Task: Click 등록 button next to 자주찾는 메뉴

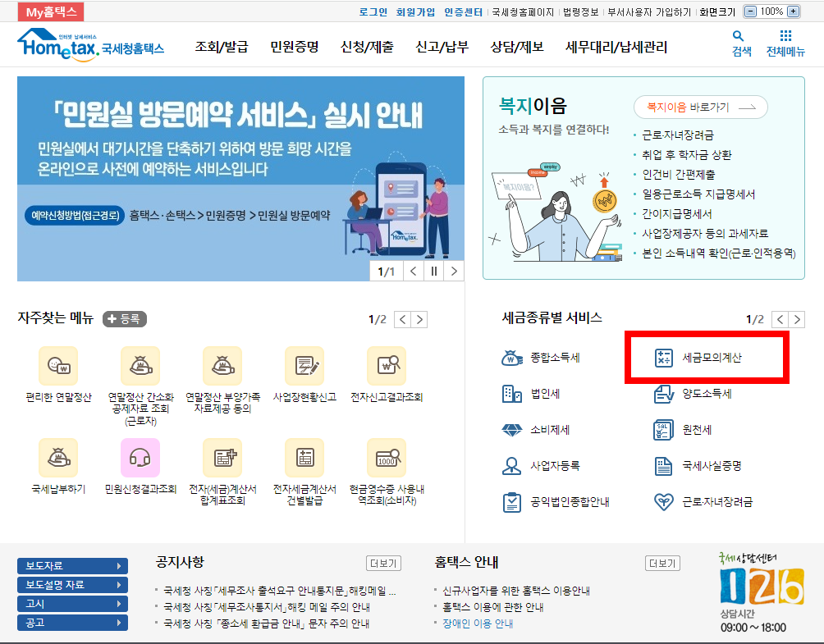Action: click(125, 319)
